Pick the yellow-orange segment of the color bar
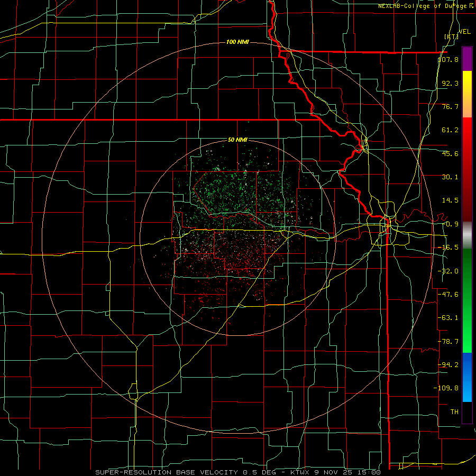This screenshot has width=476, height=476. coord(467,94)
